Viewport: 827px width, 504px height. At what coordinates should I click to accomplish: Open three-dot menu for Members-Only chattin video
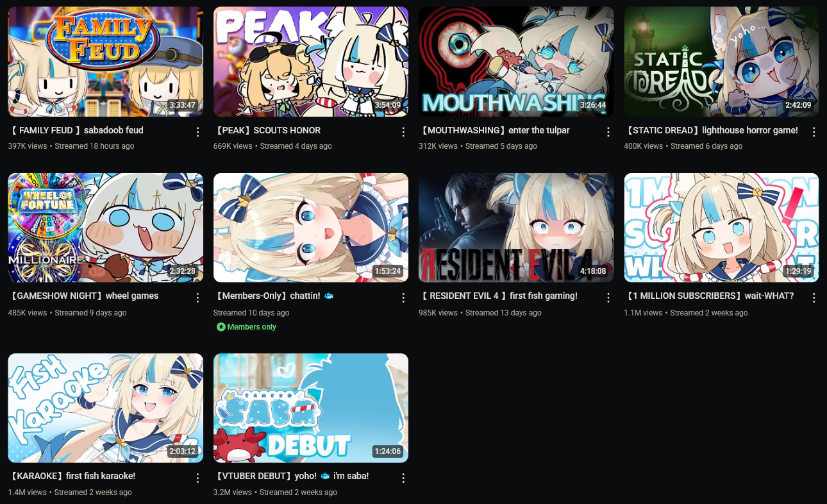pyautogui.click(x=403, y=298)
